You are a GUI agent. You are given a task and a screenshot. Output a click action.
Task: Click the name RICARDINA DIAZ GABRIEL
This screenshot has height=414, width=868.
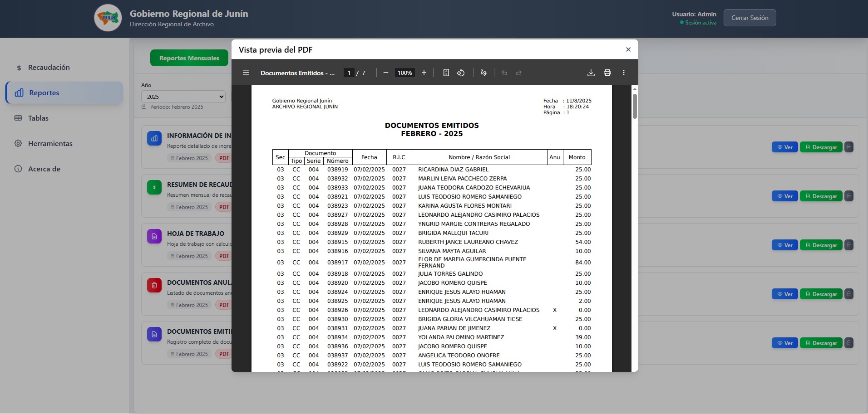(454, 170)
